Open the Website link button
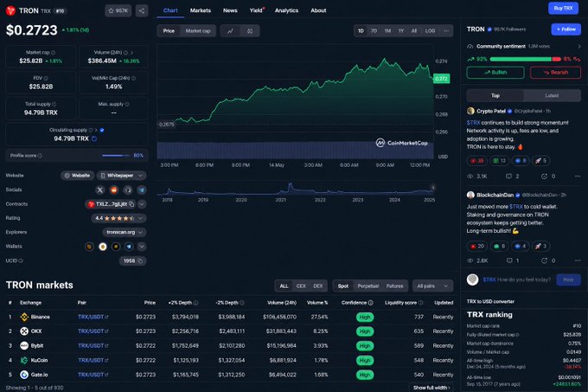This screenshot has width=588, height=392. 77,176
